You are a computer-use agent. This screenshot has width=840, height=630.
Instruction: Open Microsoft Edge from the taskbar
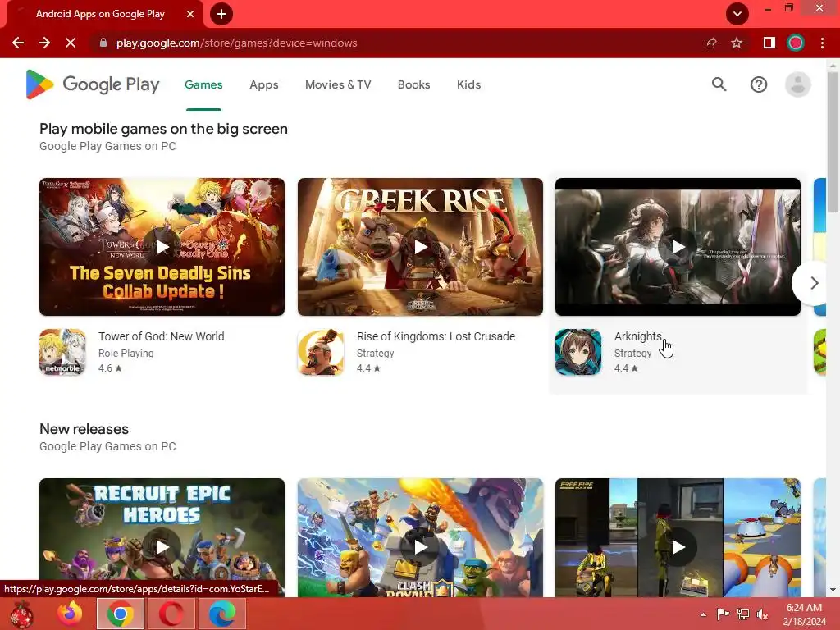pos(221,614)
